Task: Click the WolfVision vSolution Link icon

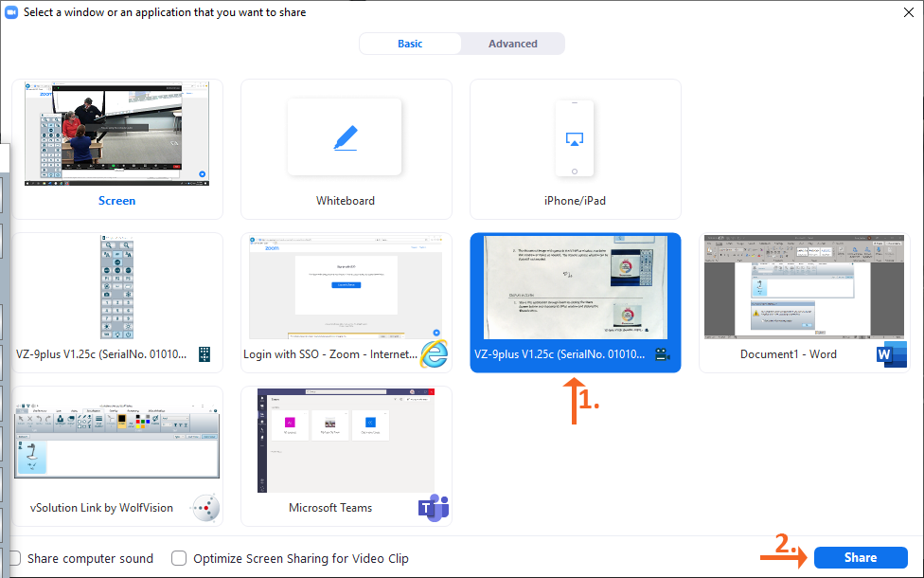Action: click(x=204, y=508)
